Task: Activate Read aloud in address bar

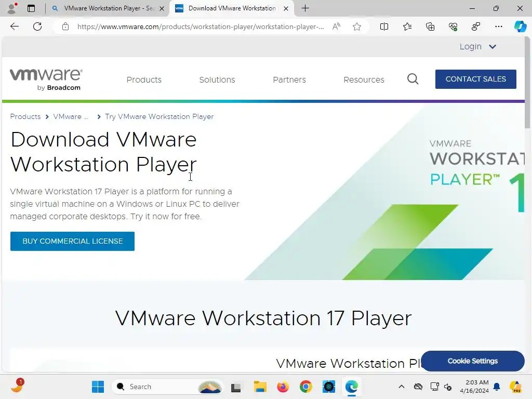Action: pos(336,26)
